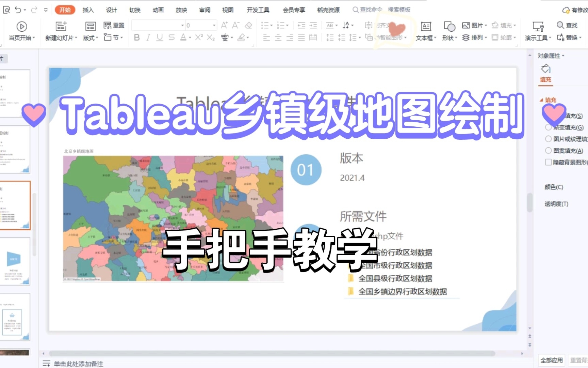The height and width of the screenshot is (368, 588).
Task: Open the slide layout (版式) icon
Action: coord(91,26)
